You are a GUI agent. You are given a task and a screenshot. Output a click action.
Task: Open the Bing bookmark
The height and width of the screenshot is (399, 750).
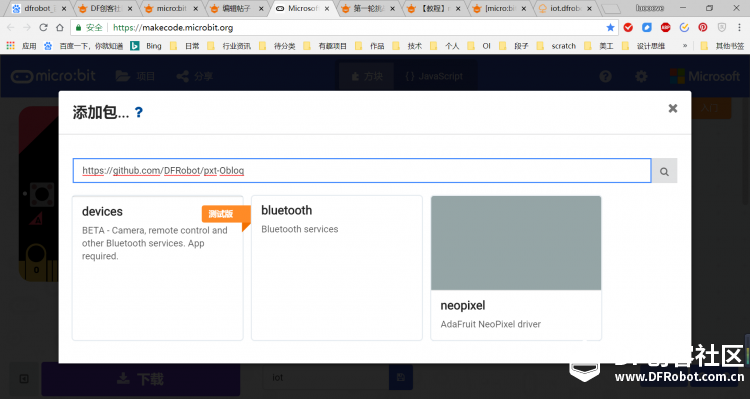[x=146, y=46]
